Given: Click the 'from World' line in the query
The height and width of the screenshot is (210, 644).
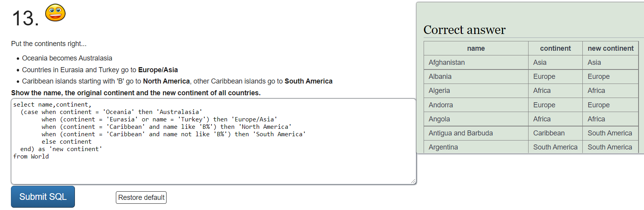Looking at the screenshot, I should click(31, 157).
